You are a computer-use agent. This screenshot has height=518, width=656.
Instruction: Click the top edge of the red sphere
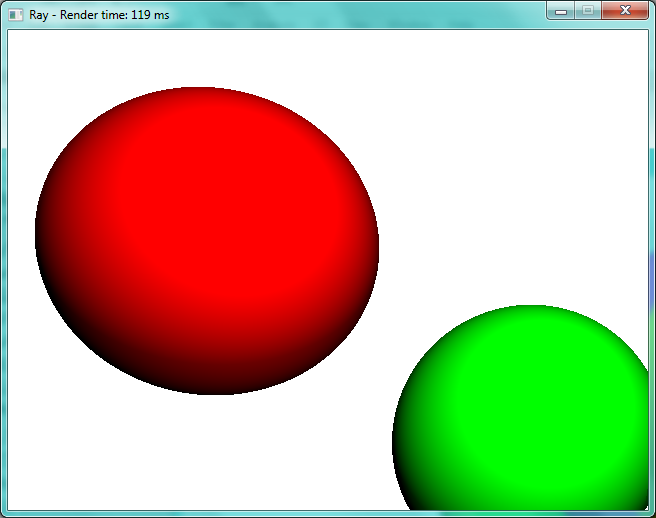coord(198,89)
